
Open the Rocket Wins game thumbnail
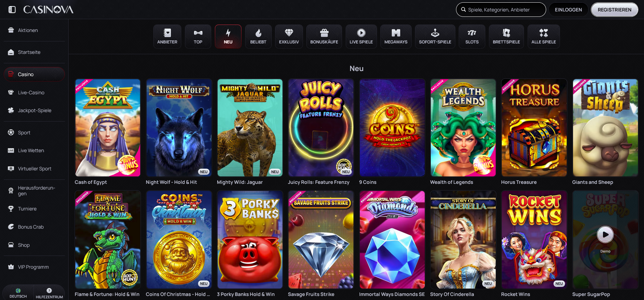click(534, 239)
